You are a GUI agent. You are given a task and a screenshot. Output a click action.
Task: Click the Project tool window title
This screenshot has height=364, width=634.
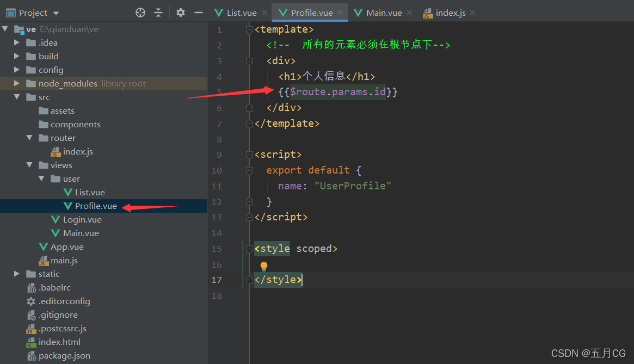click(x=33, y=13)
